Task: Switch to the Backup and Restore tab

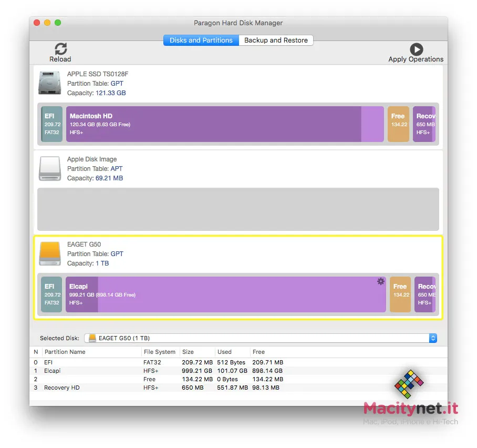Action: pyautogui.click(x=276, y=40)
